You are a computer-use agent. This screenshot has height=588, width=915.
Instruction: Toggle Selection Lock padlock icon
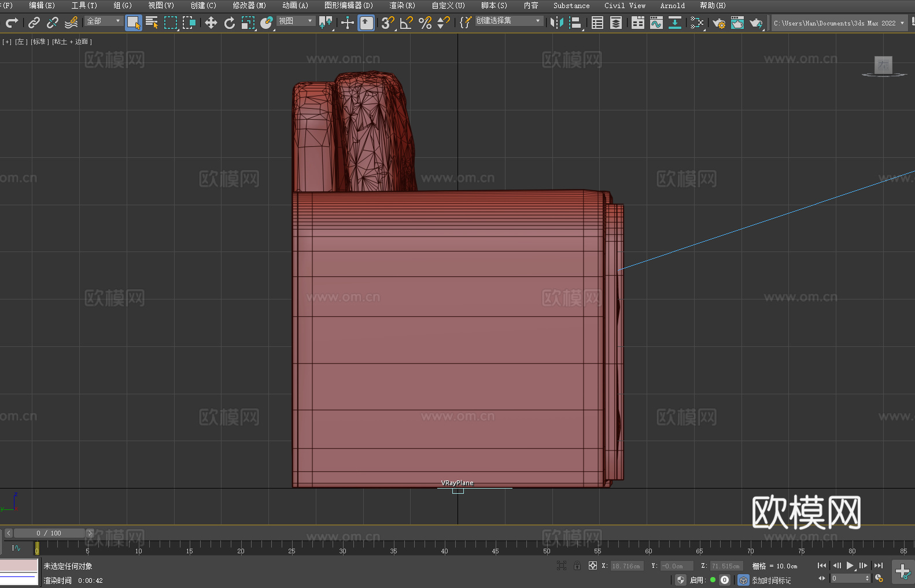(577, 565)
